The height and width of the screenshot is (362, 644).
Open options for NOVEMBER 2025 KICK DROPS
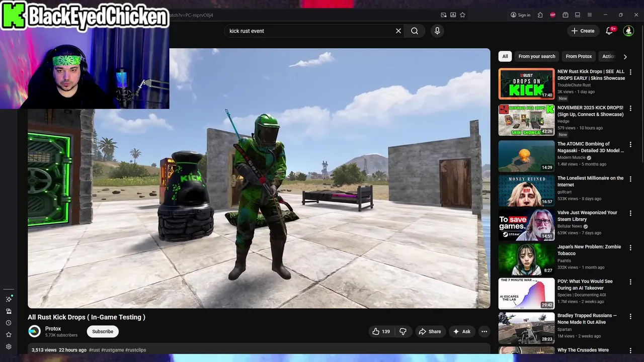click(x=630, y=108)
